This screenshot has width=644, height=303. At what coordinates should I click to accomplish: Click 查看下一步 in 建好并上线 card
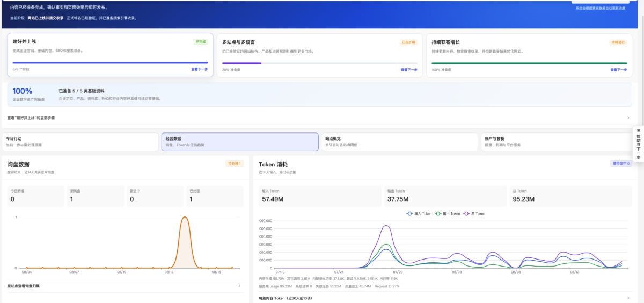point(199,69)
